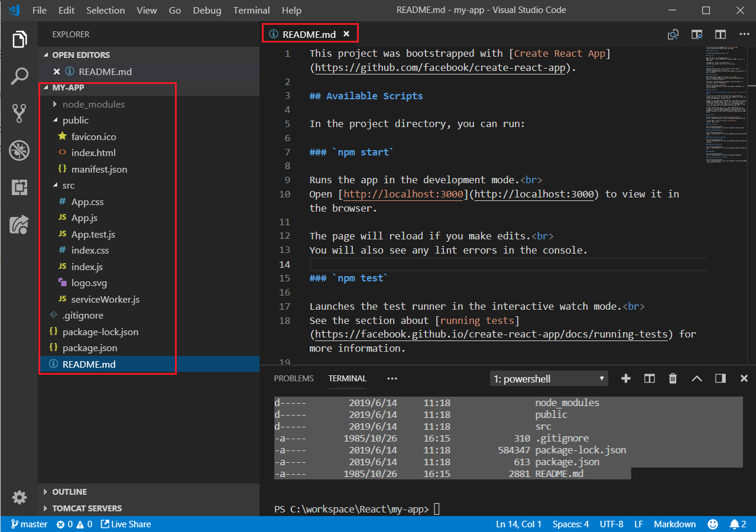
Task: Click the Markdown language mode in status bar
Action: (x=674, y=524)
